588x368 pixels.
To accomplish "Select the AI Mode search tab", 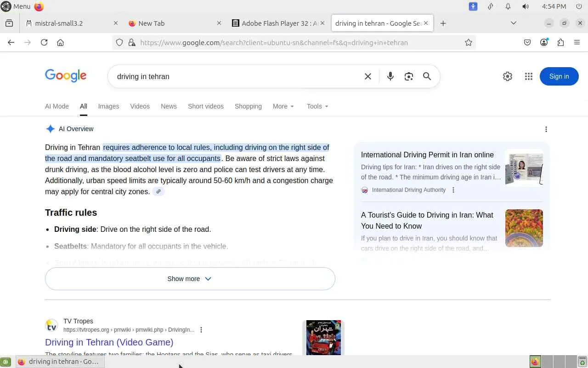I will pyautogui.click(x=57, y=106).
